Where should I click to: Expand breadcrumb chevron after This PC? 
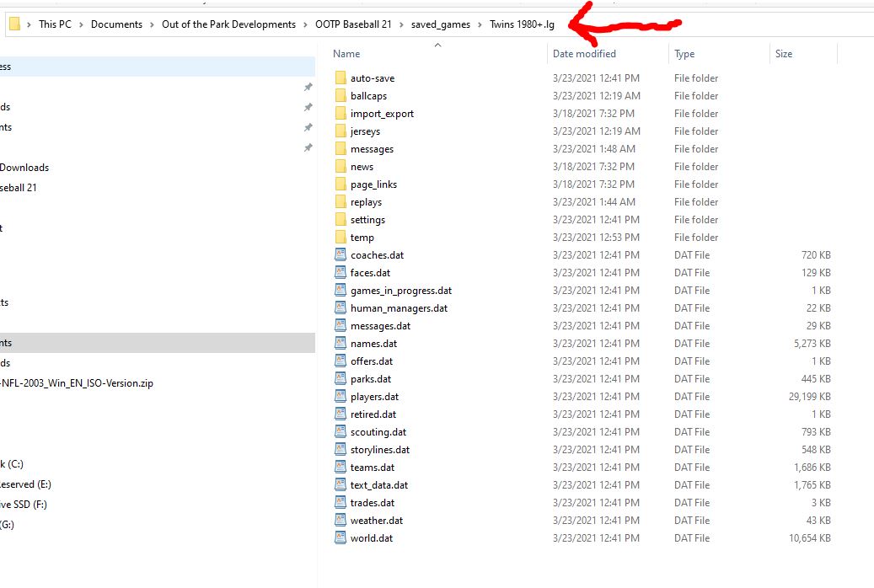point(82,24)
